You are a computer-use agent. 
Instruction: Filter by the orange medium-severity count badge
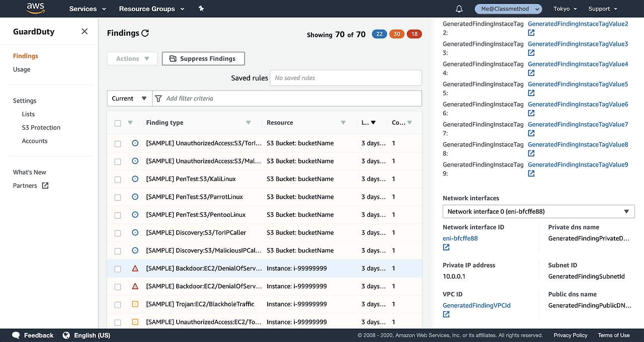pos(397,34)
